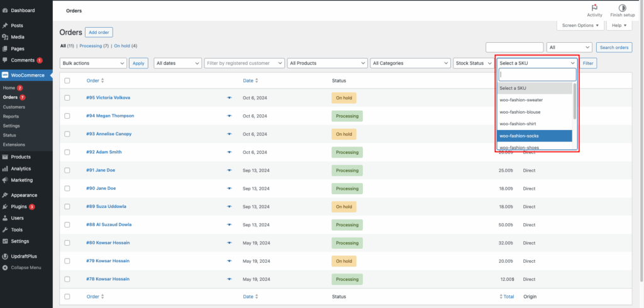Preview order #79 Kowsar Hossain eye icon
644x308 pixels.
(x=229, y=261)
